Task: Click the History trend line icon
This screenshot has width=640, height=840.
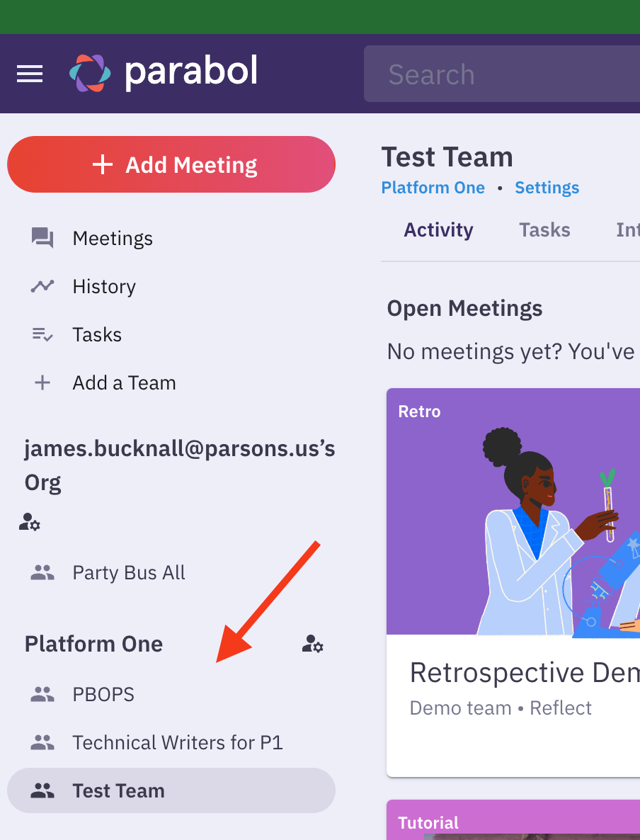Action: pos(42,286)
